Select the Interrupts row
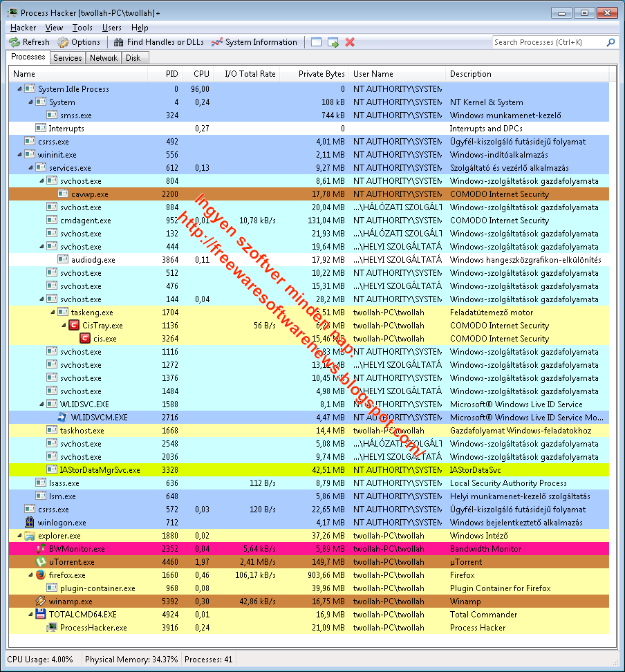625x672 pixels. [308, 128]
